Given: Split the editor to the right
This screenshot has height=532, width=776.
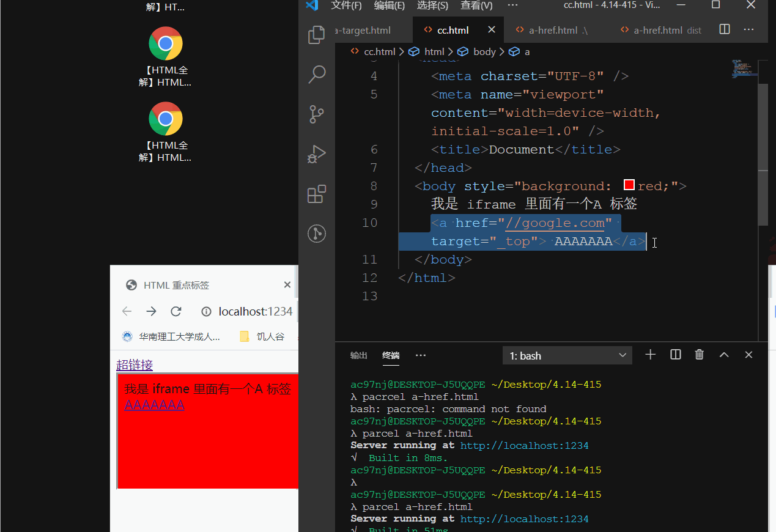Looking at the screenshot, I should coord(725,29).
